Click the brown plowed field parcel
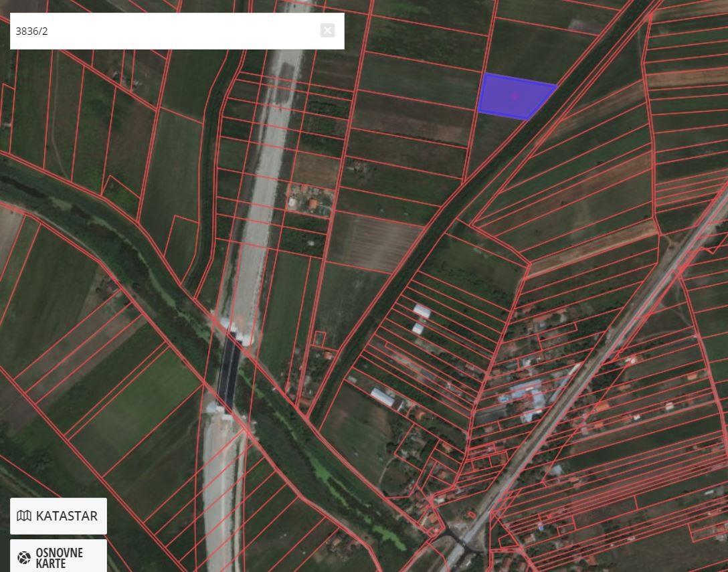The width and height of the screenshot is (728, 572). tap(373, 242)
